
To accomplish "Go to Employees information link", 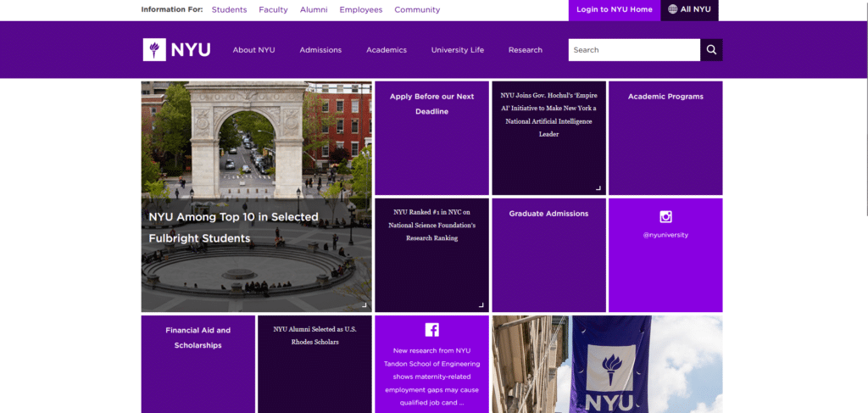I will pos(361,9).
